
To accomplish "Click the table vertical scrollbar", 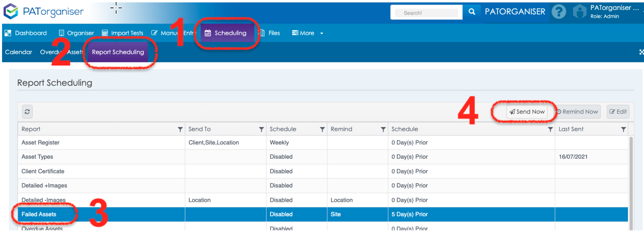I will click(x=631, y=183).
